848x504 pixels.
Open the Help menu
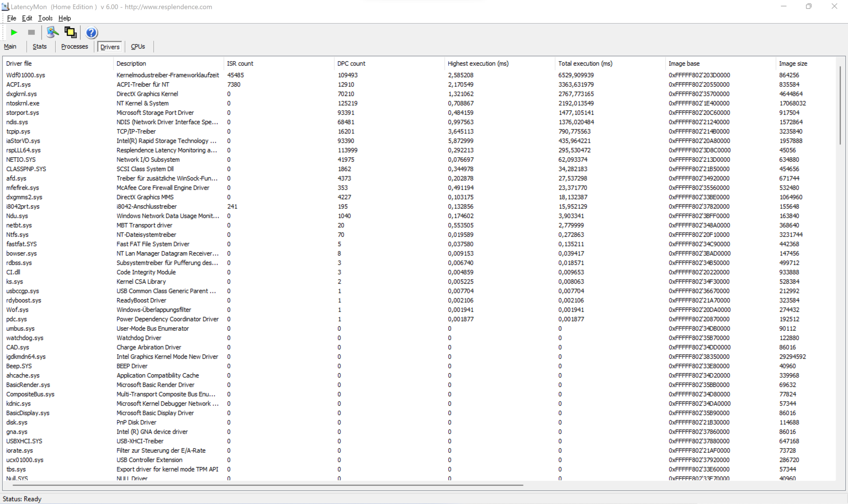pos(64,18)
